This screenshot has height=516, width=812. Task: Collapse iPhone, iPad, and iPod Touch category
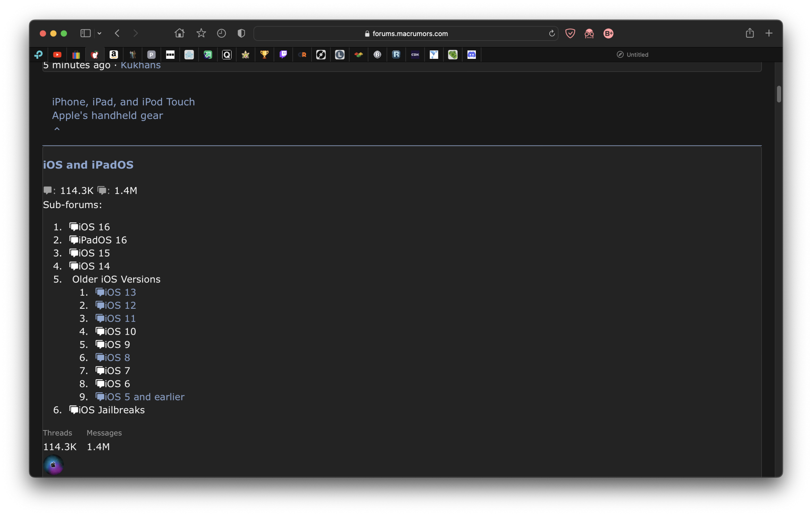[x=57, y=129]
